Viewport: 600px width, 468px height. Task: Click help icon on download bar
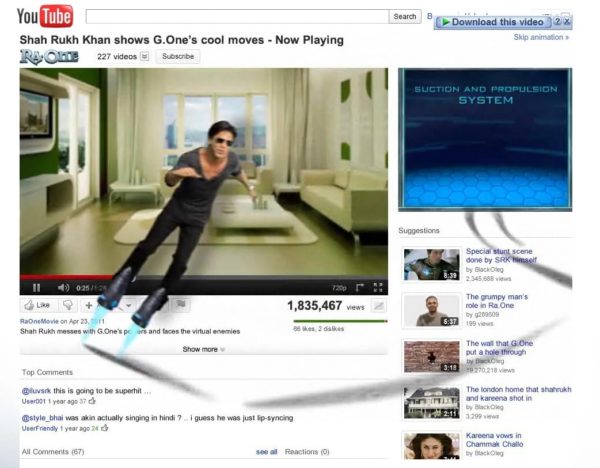pyautogui.click(x=558, y=22)
